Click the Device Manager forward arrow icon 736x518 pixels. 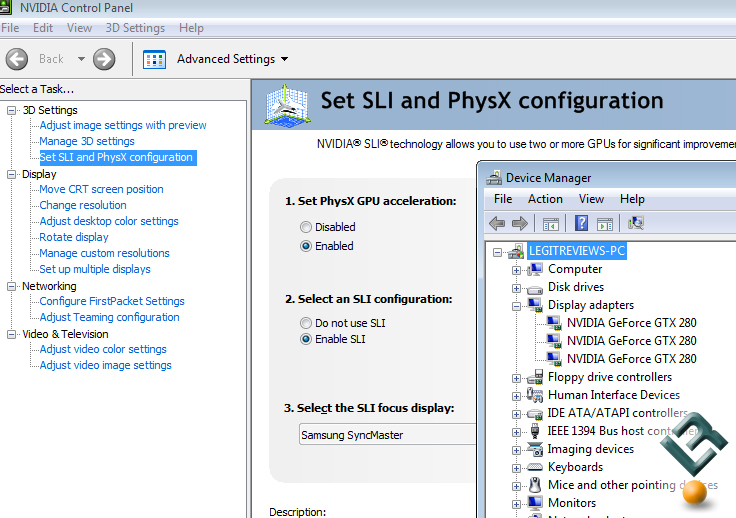click(519, 223)
